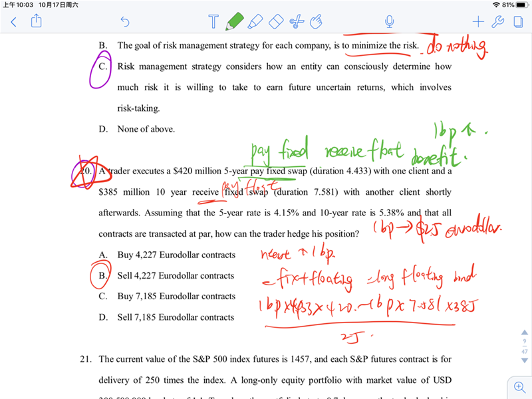Start audio recording with the microphone
This screenshot has height=399, width=532.
(x=390, y=22)
